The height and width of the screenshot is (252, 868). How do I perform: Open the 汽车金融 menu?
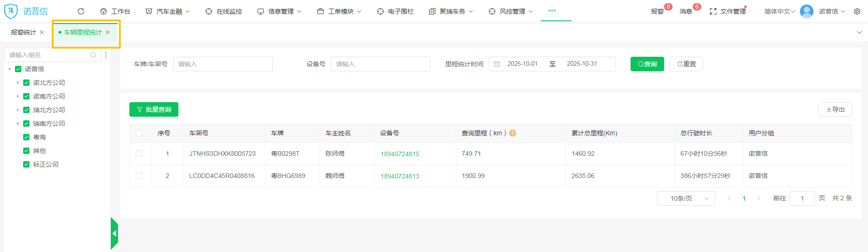pos(168,11)
